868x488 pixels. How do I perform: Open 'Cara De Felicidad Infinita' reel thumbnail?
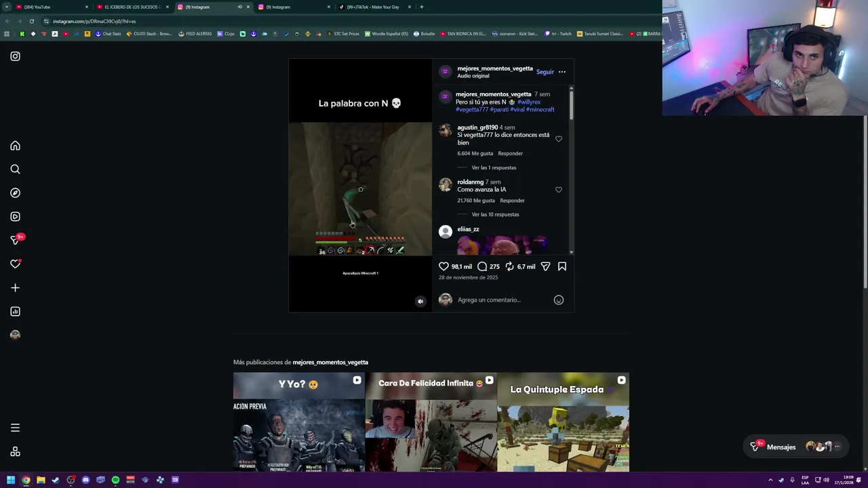431,422
